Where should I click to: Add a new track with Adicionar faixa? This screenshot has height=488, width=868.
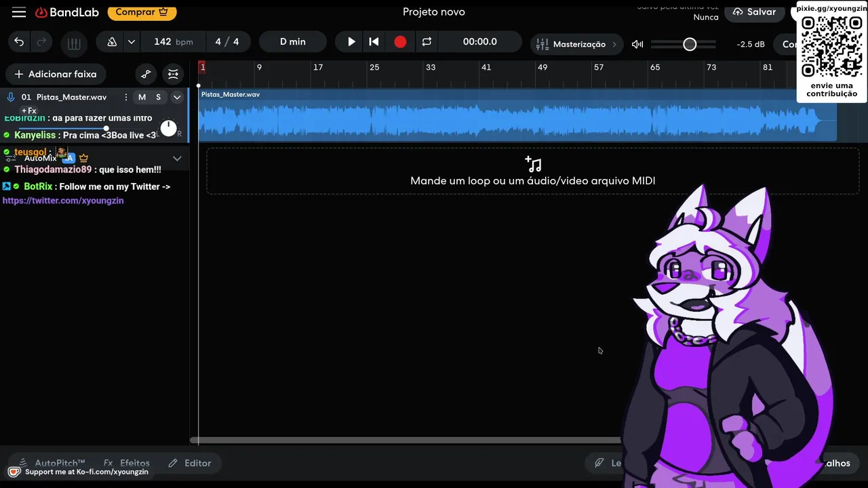[x=56, y=74]
